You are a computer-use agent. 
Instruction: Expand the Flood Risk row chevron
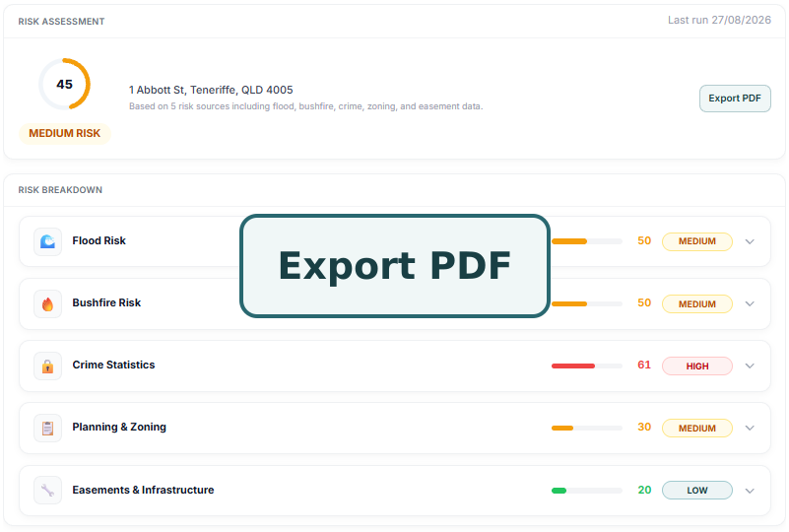click(x=750, y=241)
